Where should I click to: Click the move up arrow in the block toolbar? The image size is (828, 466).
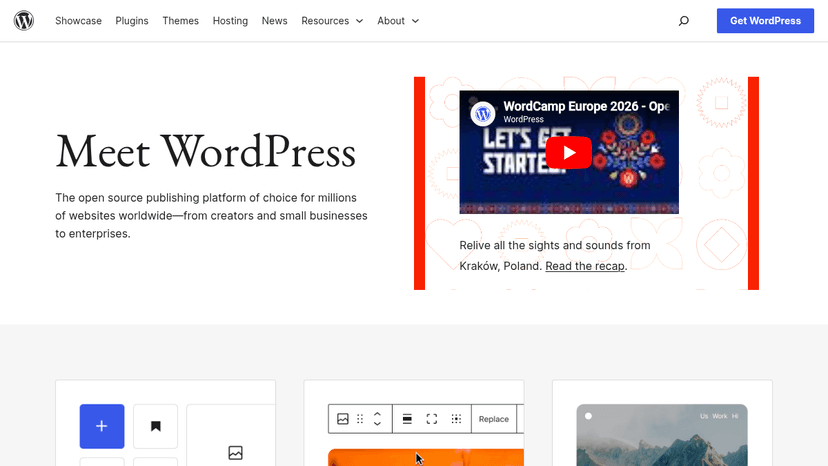(x=377, y=414)
